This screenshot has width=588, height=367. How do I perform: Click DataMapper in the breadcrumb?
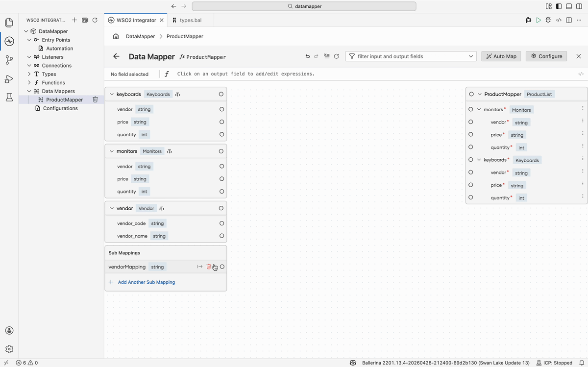pos(140,36)
